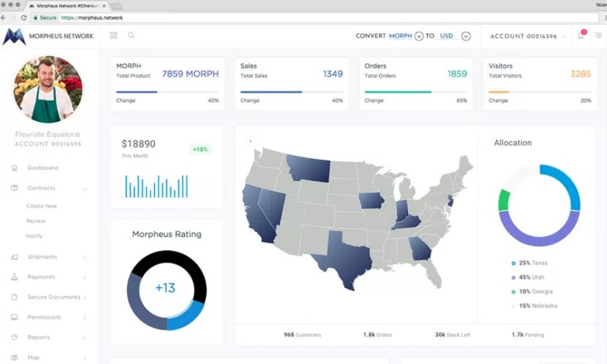The height and width of the screenshot is (364, 607).
Task: Expand the Permissions sidebar section
Action: [x=85, y=318]
